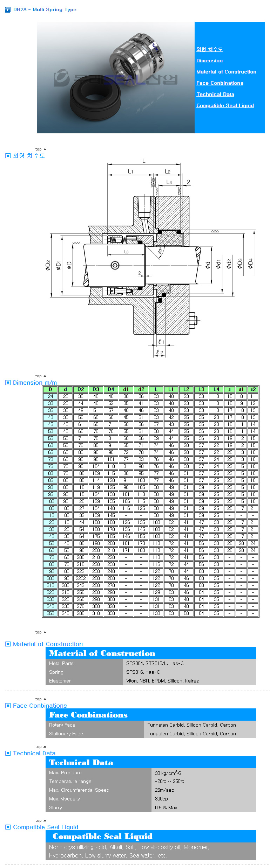Follow the Face Conbinations link
Image resolution: width=270 pixels, height=868 pixels.
[x=220, y=83]
